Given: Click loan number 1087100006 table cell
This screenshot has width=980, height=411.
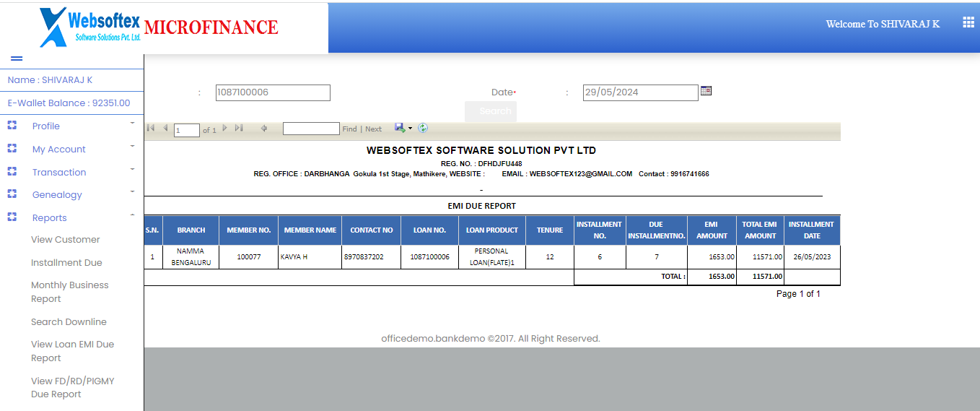Looking at the screenshot, I should 429,256.
